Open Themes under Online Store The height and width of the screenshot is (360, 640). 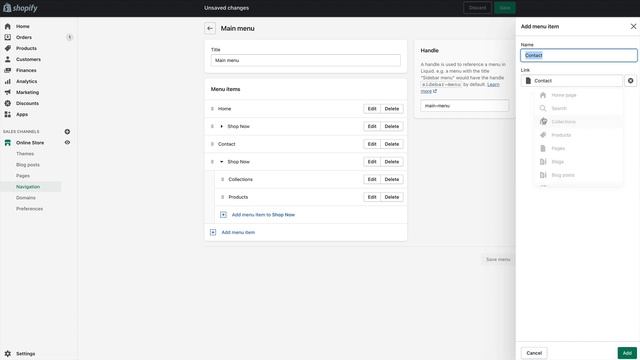point(25,153)
